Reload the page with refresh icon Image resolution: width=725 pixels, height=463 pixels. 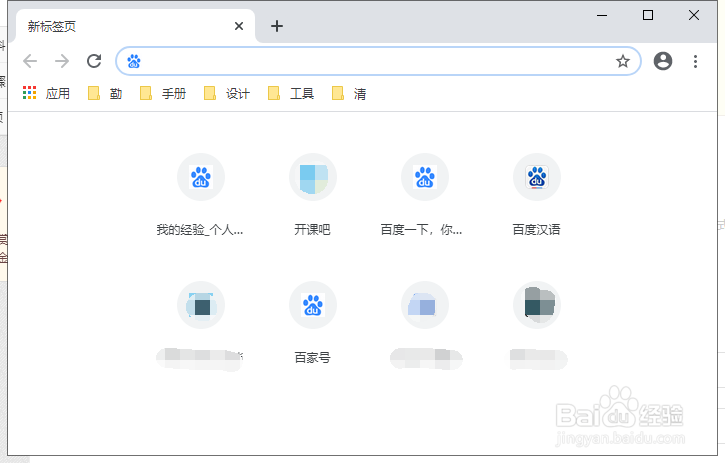94,61
